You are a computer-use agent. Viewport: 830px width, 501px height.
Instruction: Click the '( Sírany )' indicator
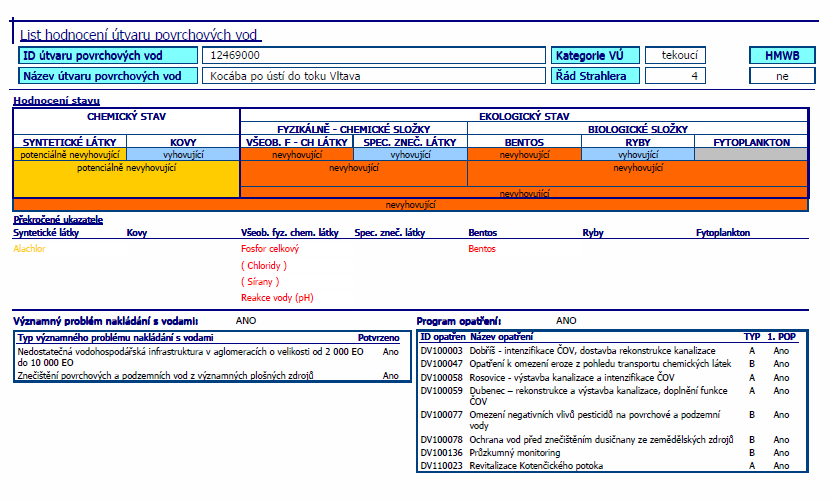(260, 282)
